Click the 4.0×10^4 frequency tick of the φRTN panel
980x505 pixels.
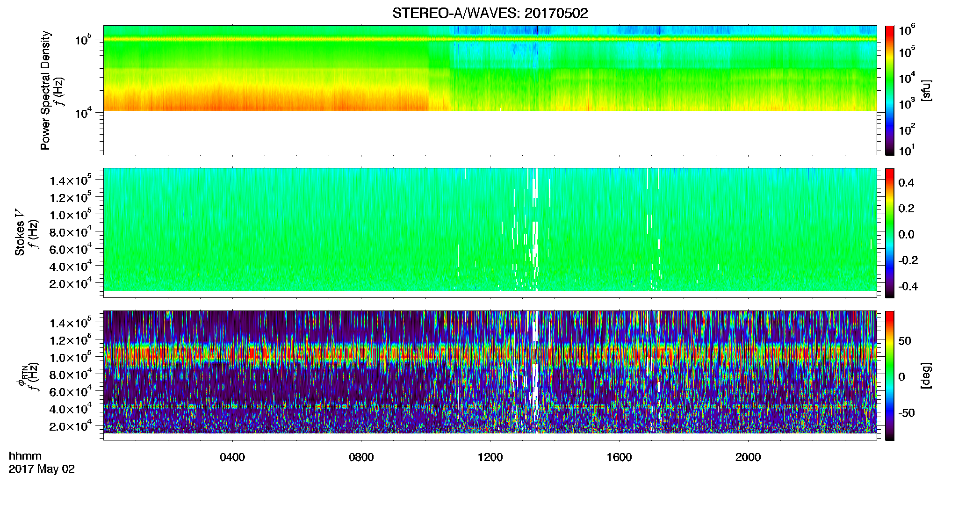pos(70,408)
